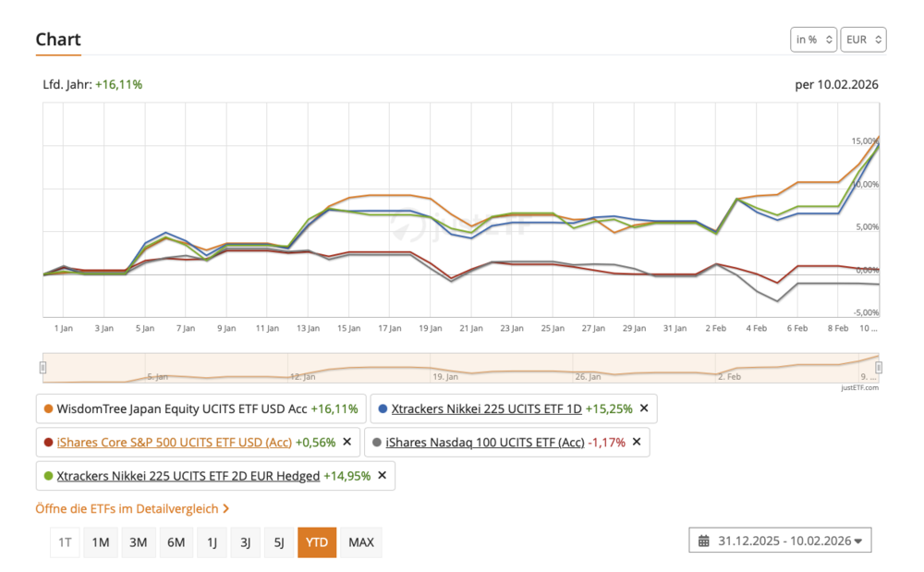Open iShares Nasdaq 100 UCITS ETF link

click(x=485, y=442)
